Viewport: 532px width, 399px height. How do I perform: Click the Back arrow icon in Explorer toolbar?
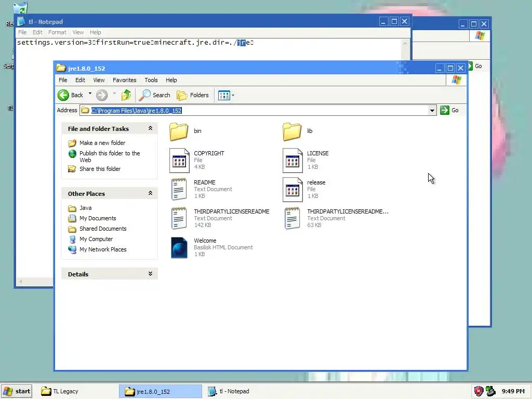pyautogui.click(x=63, y=95)
